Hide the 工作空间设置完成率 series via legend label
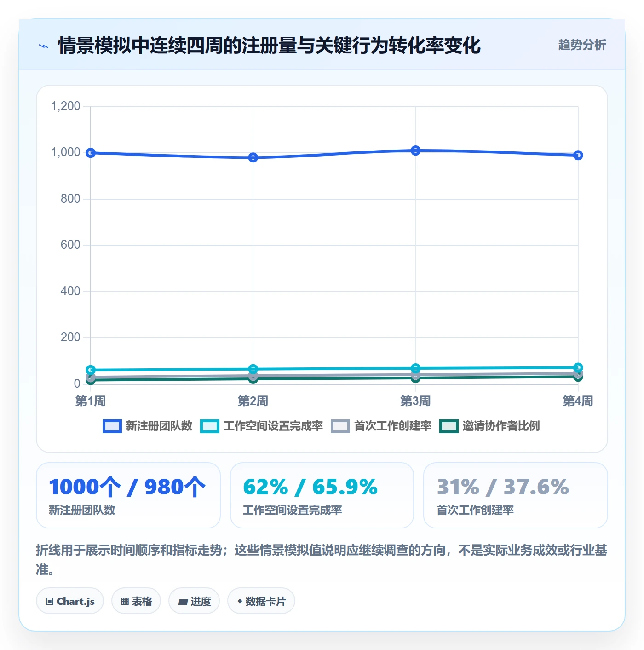The image size is (644, 650). pos(273,426)
